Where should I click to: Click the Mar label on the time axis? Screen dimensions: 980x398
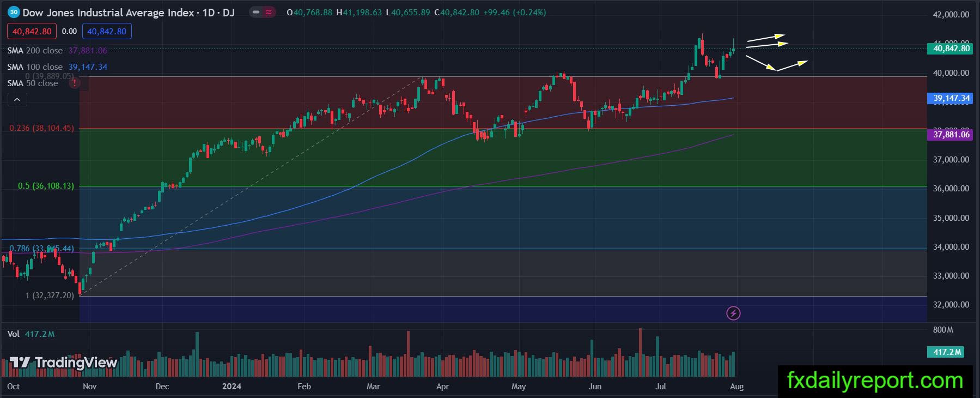point(373,387)
